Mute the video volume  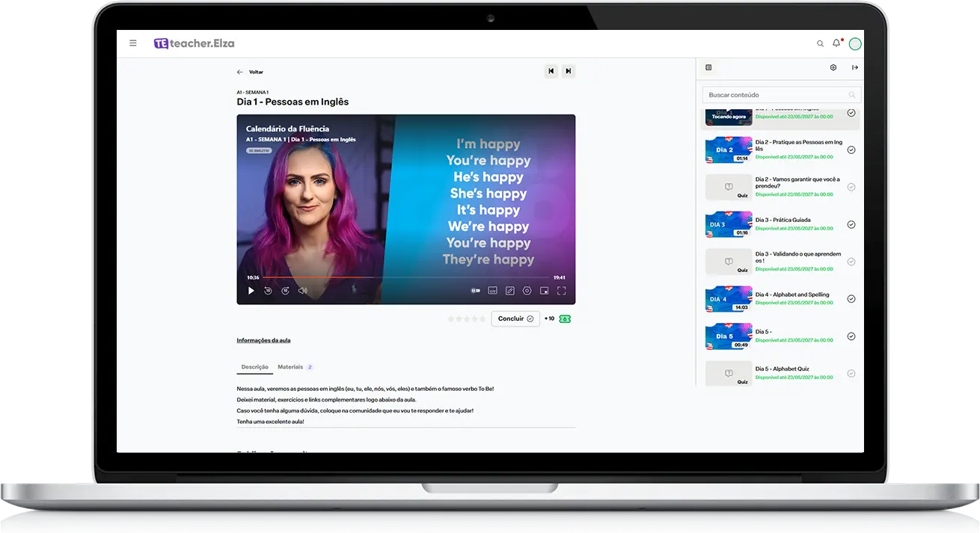tap(302, 291)
